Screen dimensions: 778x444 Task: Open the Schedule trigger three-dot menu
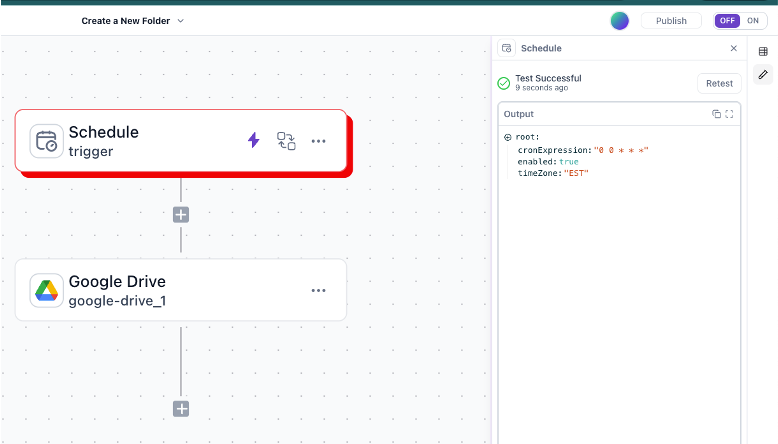(x=318, y=141)
